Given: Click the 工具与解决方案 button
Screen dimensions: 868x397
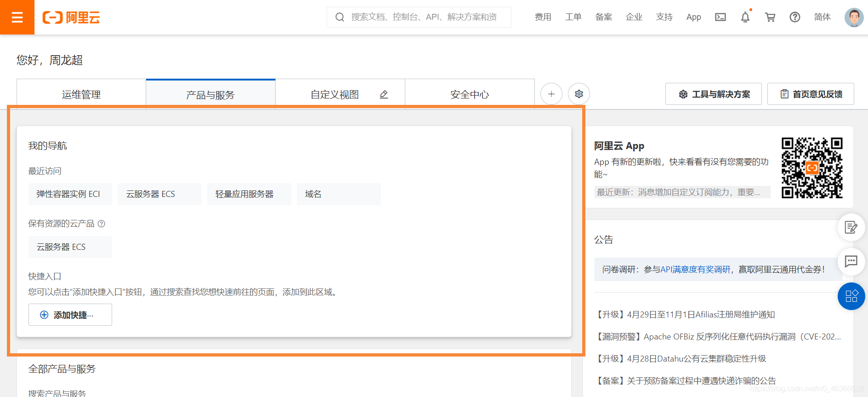Looking at the screenshot, I should (714, 94).
